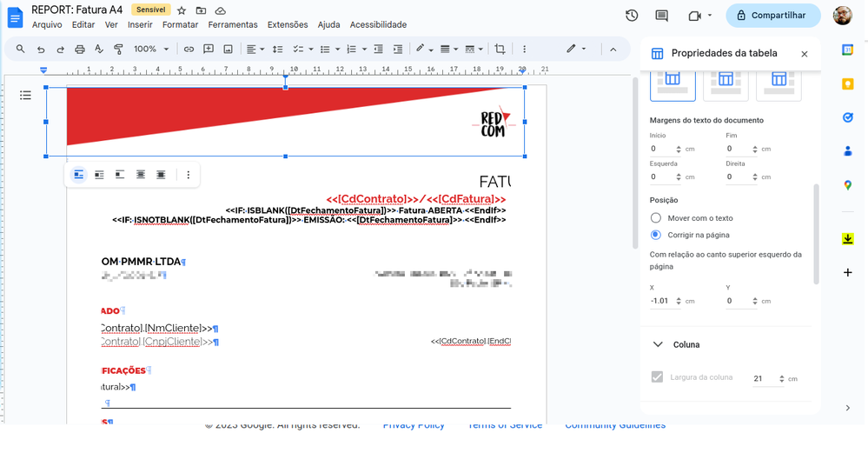This screenshot has width=868, height=453.
Task: Run spelling and grammar check
Action: tap(99, 50)
